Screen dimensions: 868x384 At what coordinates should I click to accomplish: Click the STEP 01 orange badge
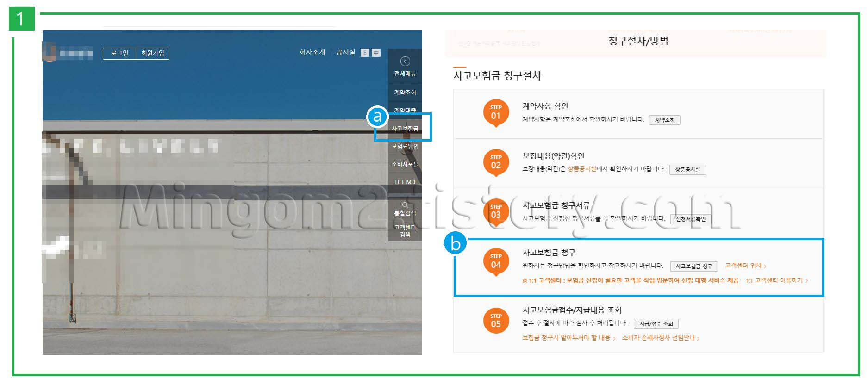[x=496, y=112]
